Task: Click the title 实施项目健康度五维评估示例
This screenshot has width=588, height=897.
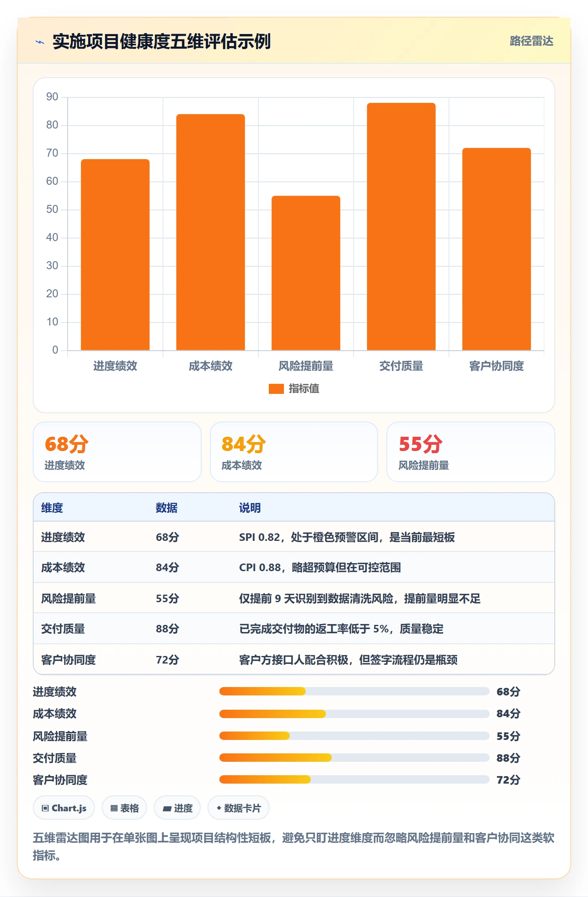Action: (162, 42)
